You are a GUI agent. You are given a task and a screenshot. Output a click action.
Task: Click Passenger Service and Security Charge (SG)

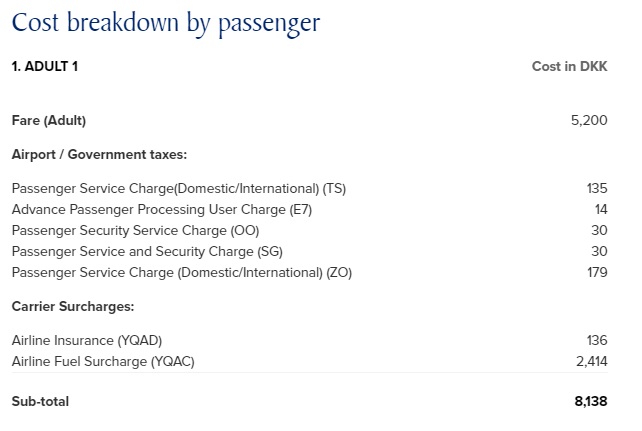(147, 251)
